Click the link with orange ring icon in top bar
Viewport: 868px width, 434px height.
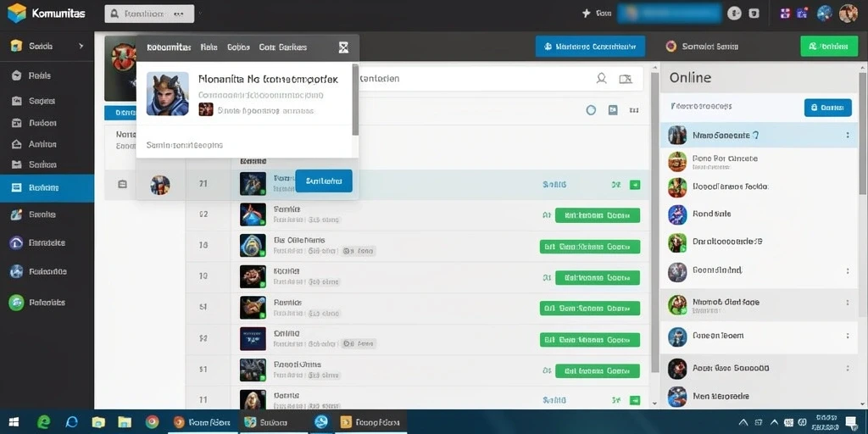tap(702, 47)
